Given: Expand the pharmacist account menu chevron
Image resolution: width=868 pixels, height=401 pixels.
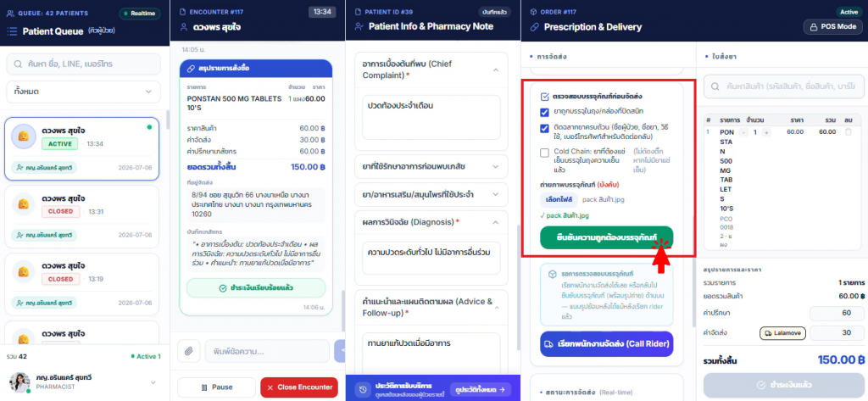Looking at the screenshot, I should (153, 382).
